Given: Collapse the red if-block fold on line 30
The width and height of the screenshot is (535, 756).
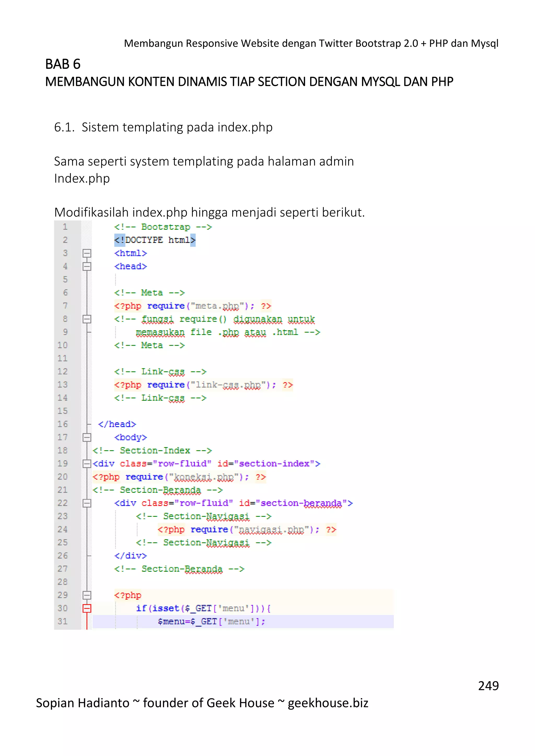Looking at the screenshot, I should click(x=87, y=609).
